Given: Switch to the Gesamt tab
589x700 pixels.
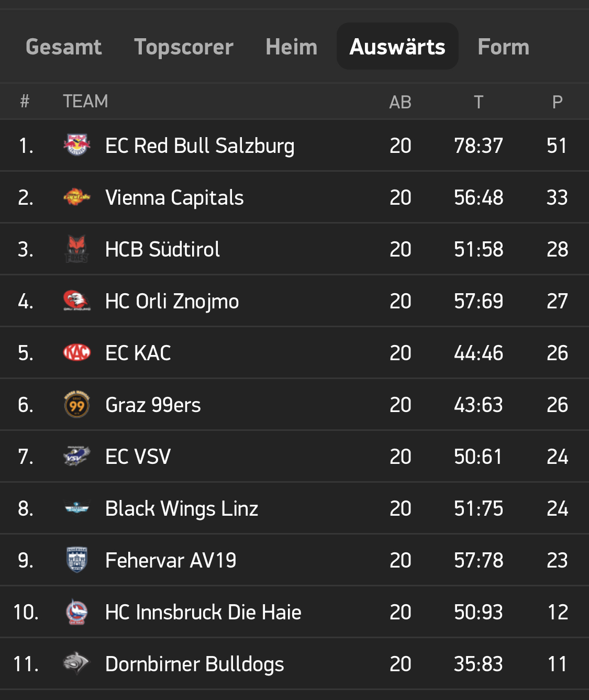Looking at the screenshot, I should (63, 47).
